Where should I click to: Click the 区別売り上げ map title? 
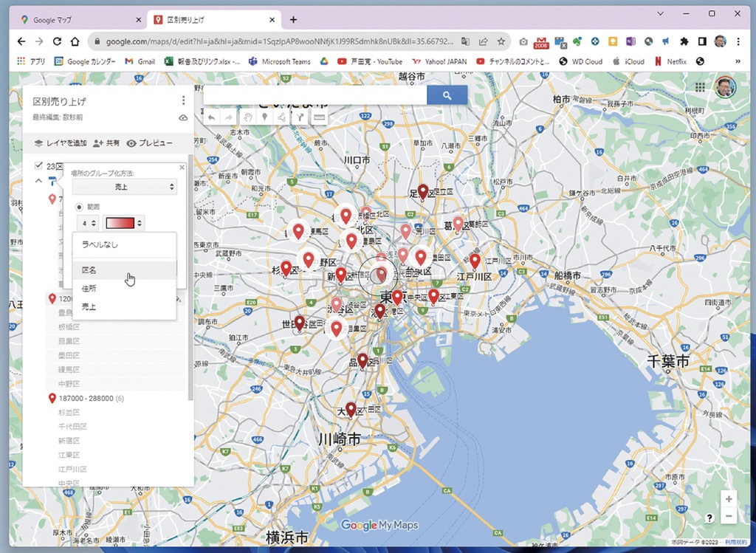click(59, 101)
